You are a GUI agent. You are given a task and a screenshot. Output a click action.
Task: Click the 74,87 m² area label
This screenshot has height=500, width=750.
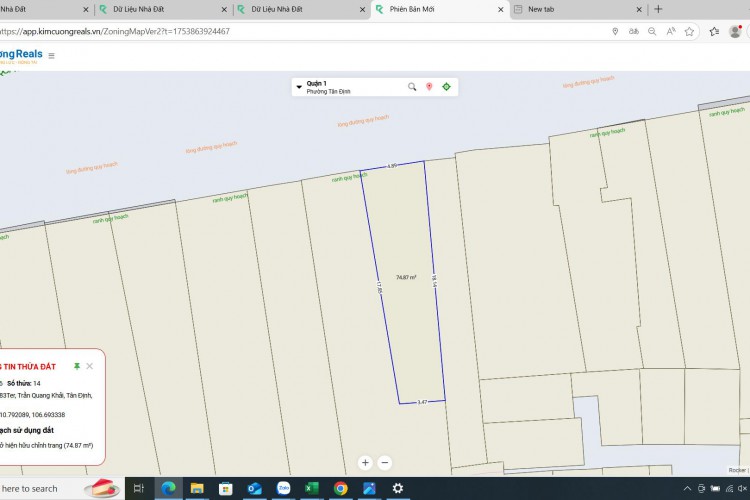coord(406,278)
